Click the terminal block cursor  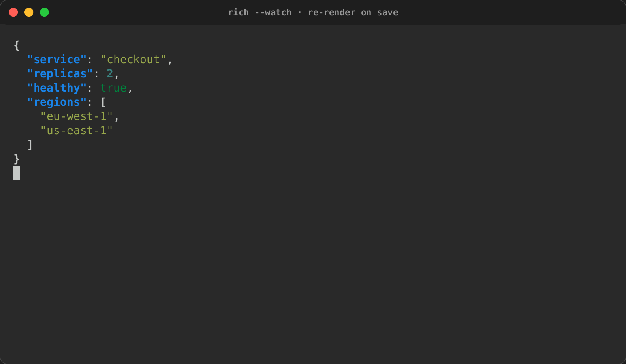coord(17,173)
